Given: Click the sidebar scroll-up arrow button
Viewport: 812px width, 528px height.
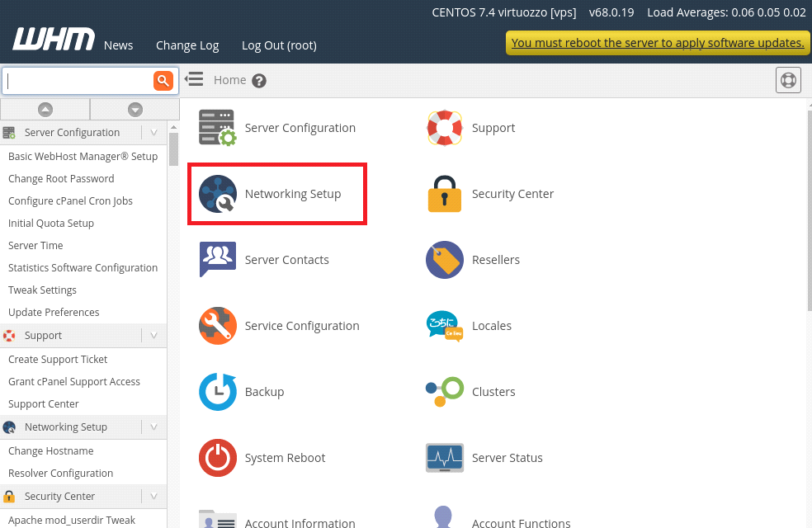Looking at the screenshot, I should [45, 109].
